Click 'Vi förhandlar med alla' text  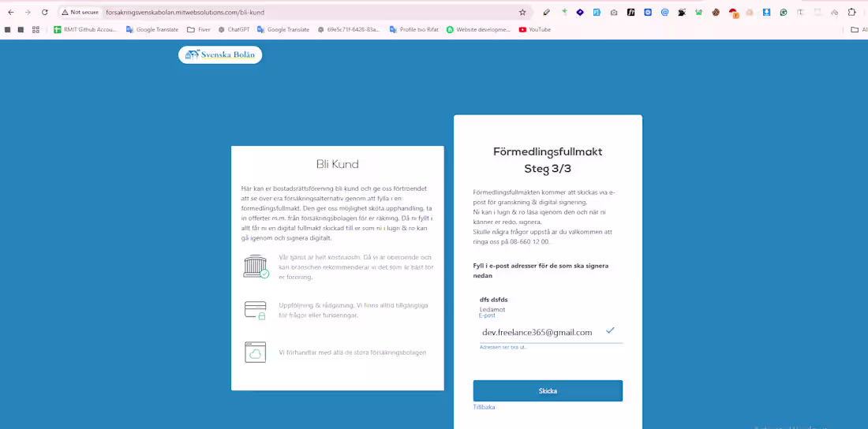pos(353,352)
